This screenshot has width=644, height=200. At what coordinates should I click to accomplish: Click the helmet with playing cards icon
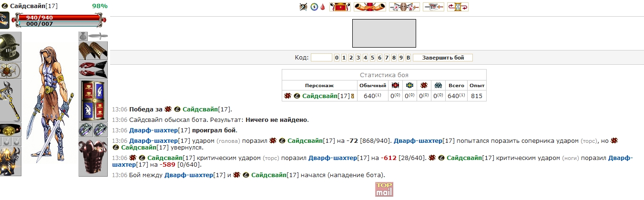(x=404, y=7)
